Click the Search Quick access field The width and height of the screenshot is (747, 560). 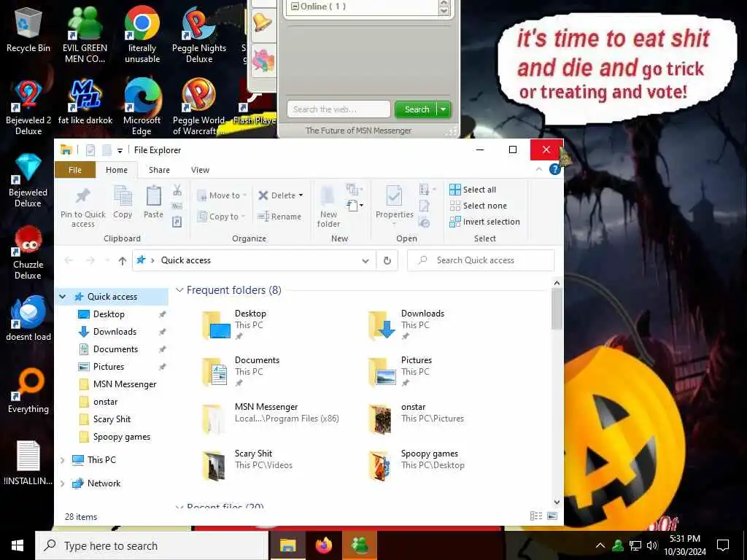coord(481,260)
